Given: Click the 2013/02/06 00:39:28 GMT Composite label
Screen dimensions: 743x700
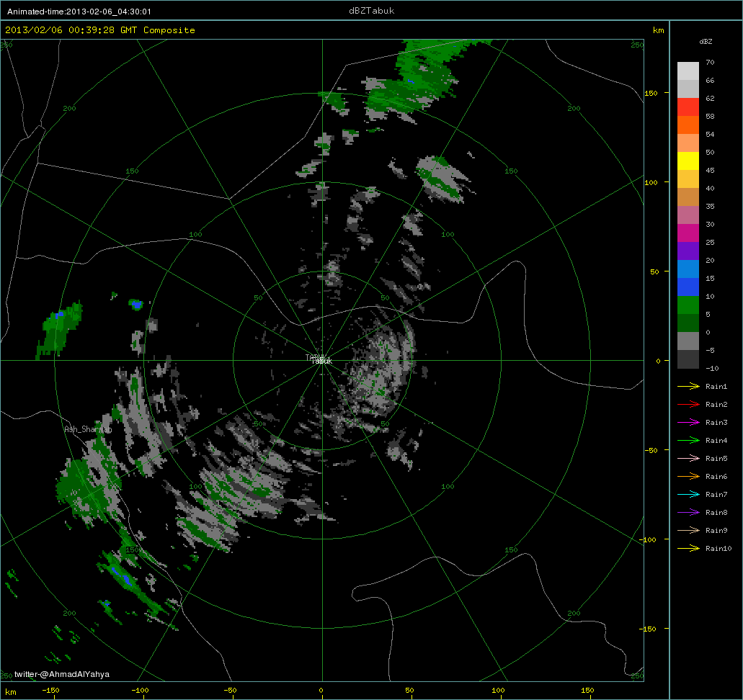Looking at the screenshot, I should click(x=100, y=30).
